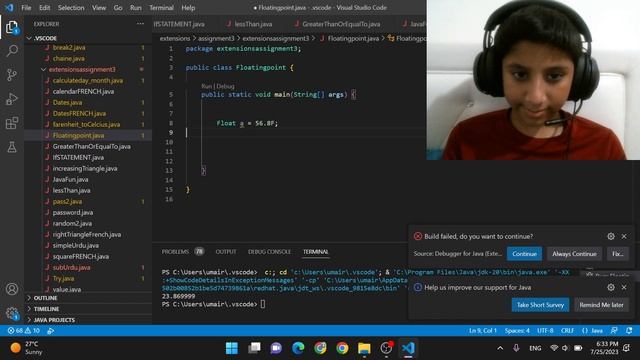Screen dimensions: 640x360
Task: Open the Explorer view icon
Action: click(x=12, y=27)
